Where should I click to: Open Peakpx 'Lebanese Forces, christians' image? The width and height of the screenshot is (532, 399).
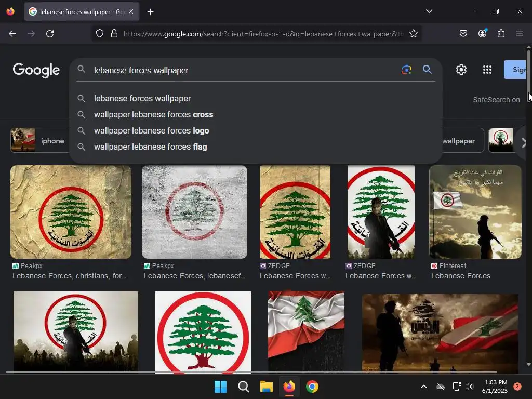click(x=71, y=212)
